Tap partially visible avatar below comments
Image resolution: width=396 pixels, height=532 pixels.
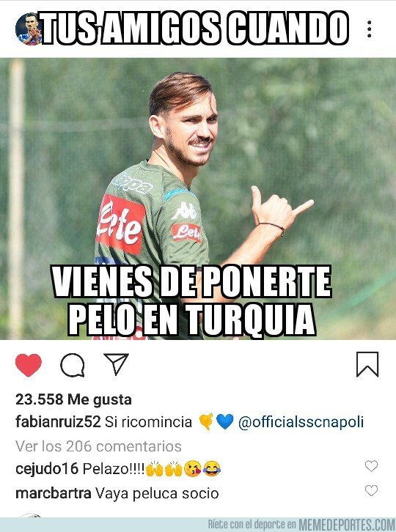point(31,515)
